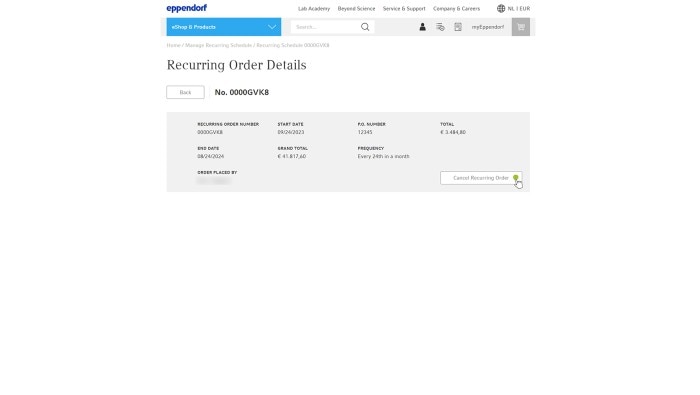The image size is (700, 395).
Task: Go to Home breadcrumb
Action: (x=173, y=45)
